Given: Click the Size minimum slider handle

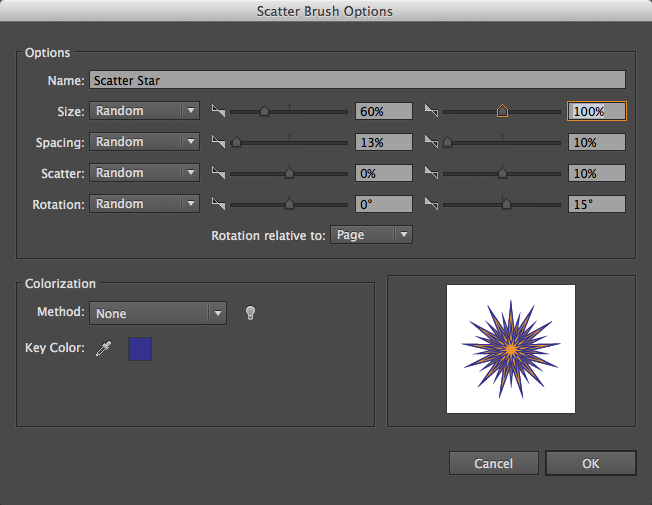Looking at the screenshot, I should click(264, 111).
